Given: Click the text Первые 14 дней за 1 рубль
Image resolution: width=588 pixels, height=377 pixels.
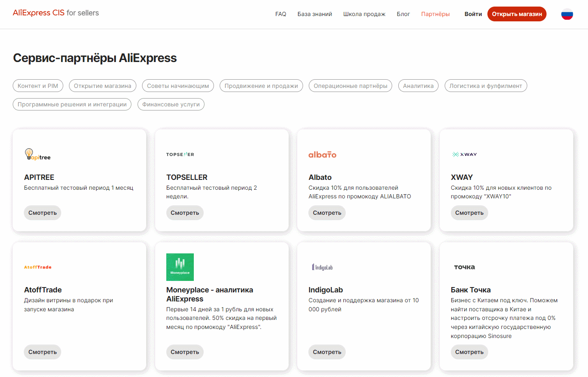Looking at the screenshot, I should [x=221, y=318].
